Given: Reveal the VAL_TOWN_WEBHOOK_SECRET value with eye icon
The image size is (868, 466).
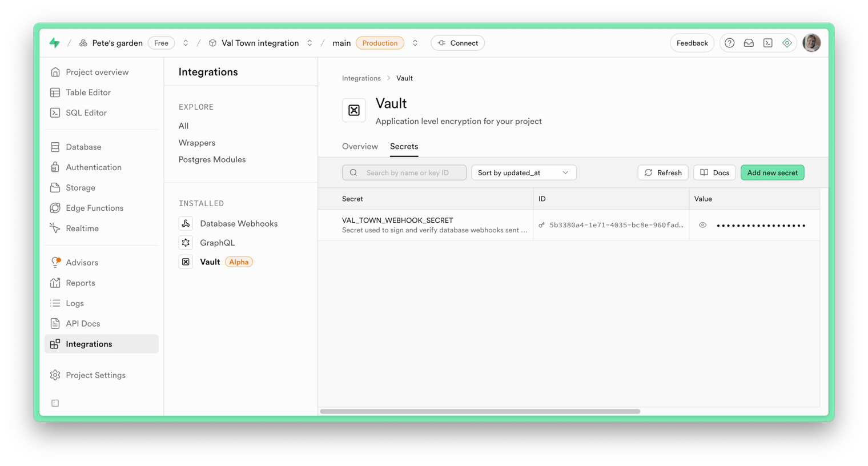Looking at the screenshot, I should [702, 225].
